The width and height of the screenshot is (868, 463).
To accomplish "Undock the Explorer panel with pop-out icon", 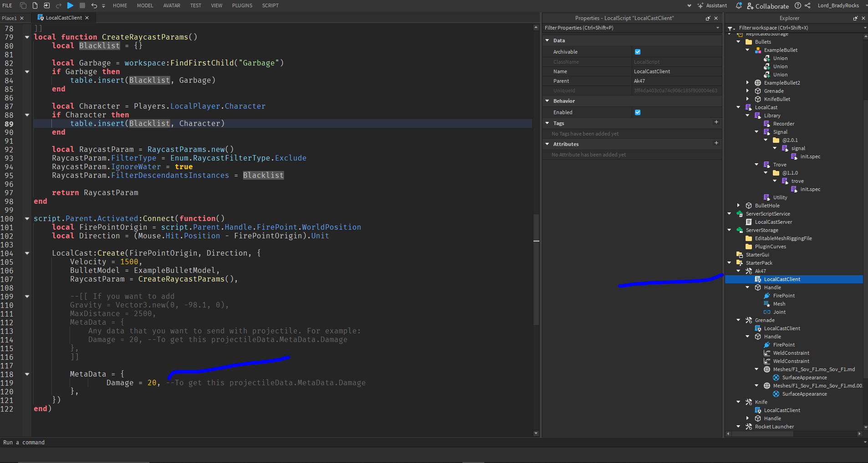I will coord(855,18).
